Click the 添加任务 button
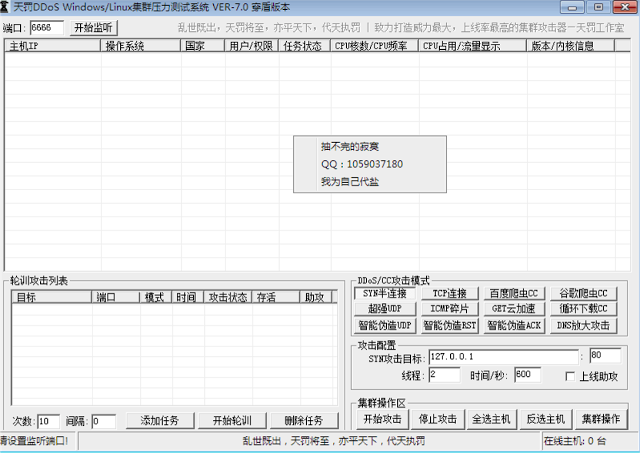The image size is (640, 453). 160,420
